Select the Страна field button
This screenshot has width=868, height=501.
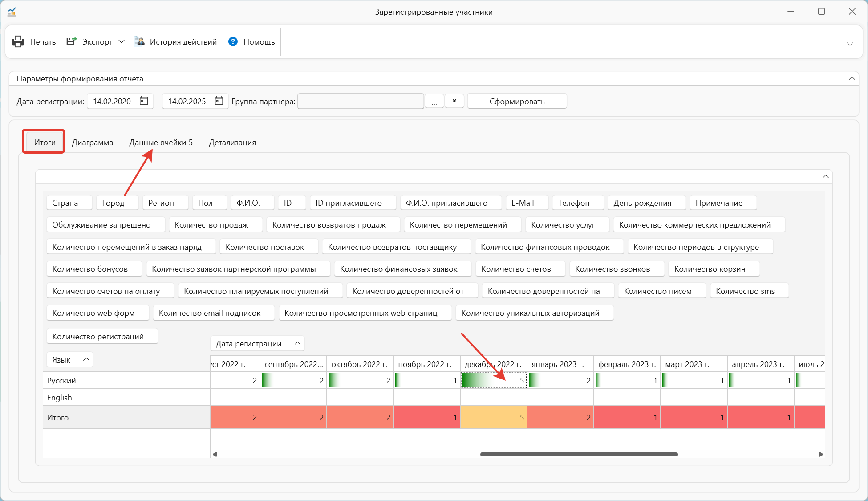point(69,203)
